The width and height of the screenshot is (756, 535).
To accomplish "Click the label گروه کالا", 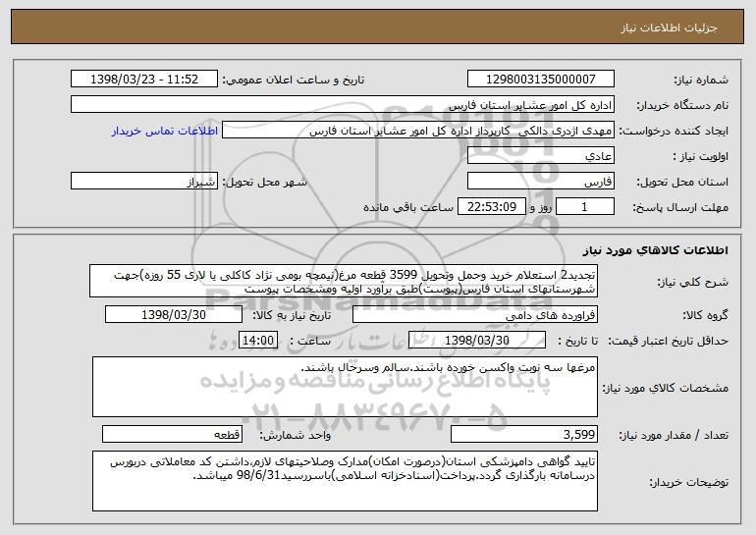I will click(x=705, y=315).
